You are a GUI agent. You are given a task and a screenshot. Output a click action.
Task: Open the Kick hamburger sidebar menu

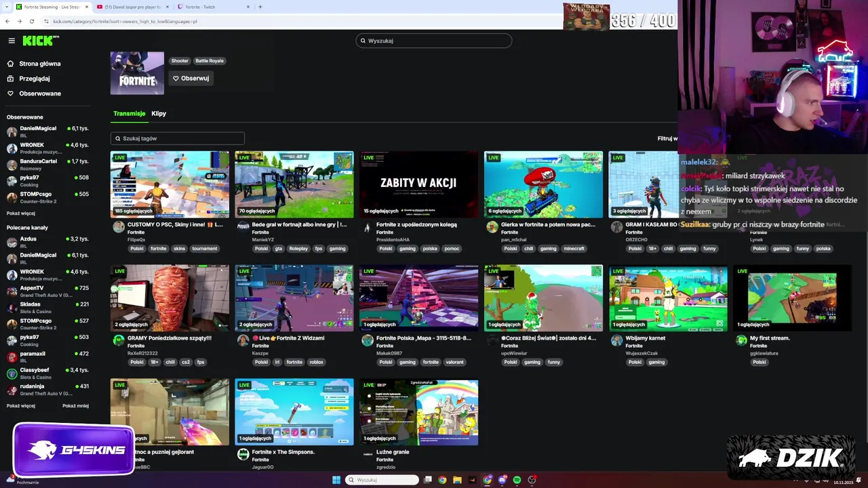pyautogui.click(x=12, y=41)
